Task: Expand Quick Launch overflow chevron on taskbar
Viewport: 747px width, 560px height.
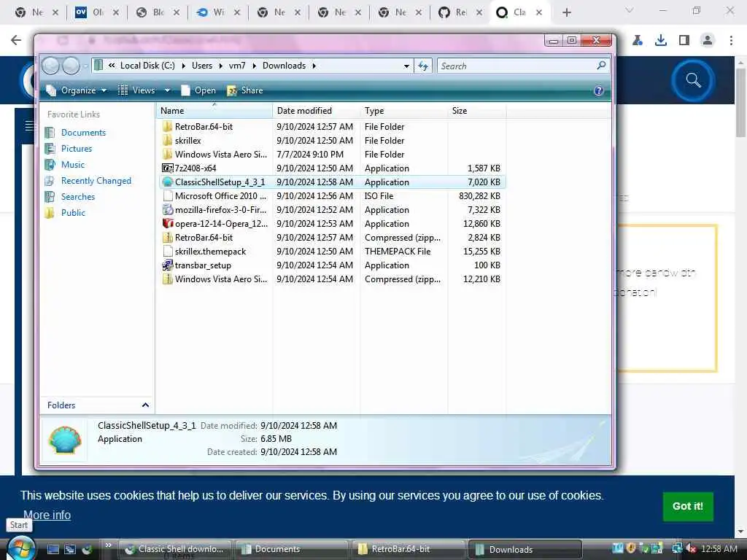Action: 109,545
